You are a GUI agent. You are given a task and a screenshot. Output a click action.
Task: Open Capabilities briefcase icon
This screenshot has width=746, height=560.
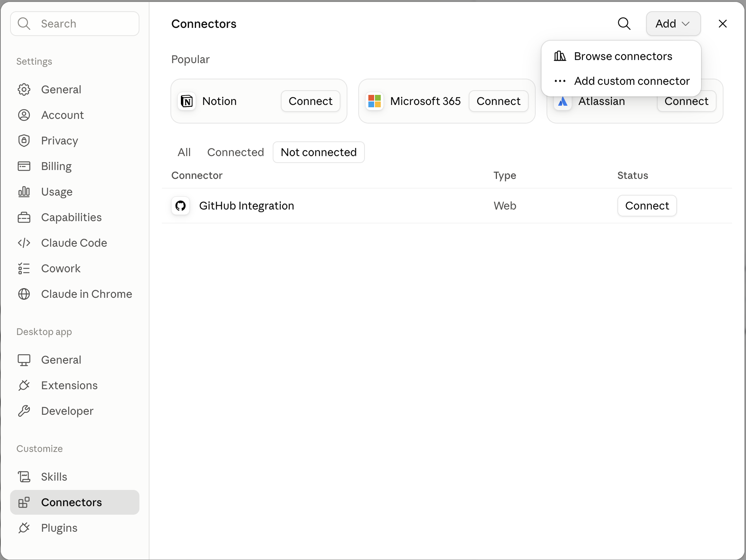point(24,217)
